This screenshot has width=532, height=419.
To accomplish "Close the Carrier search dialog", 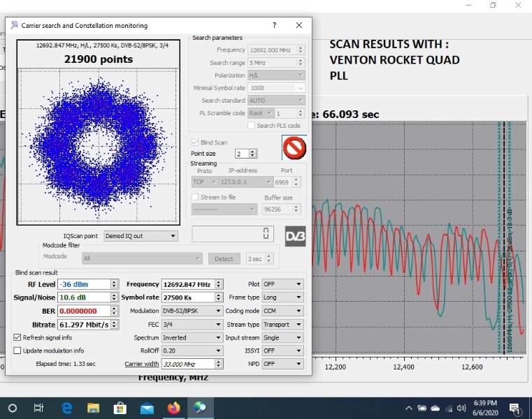I will point(299,25).
